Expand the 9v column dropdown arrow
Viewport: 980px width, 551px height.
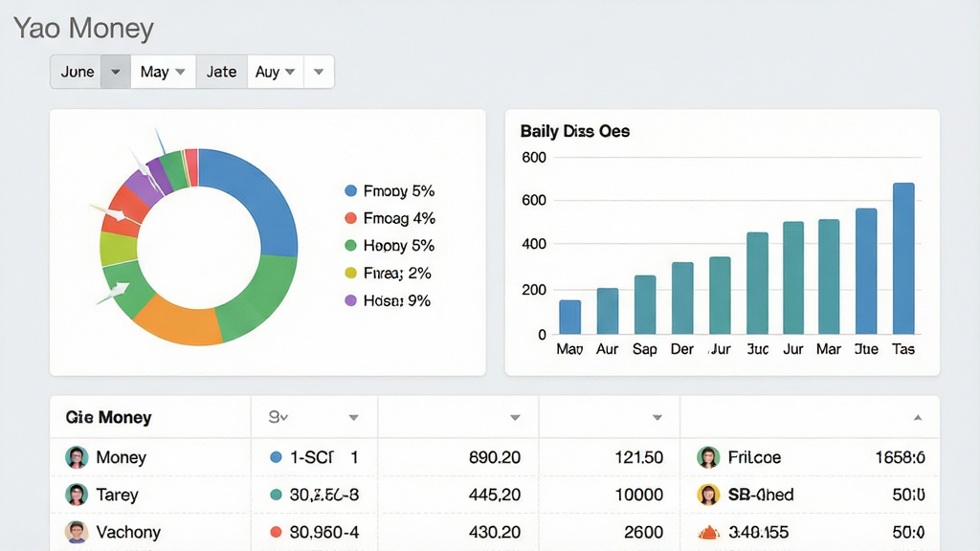354,417
